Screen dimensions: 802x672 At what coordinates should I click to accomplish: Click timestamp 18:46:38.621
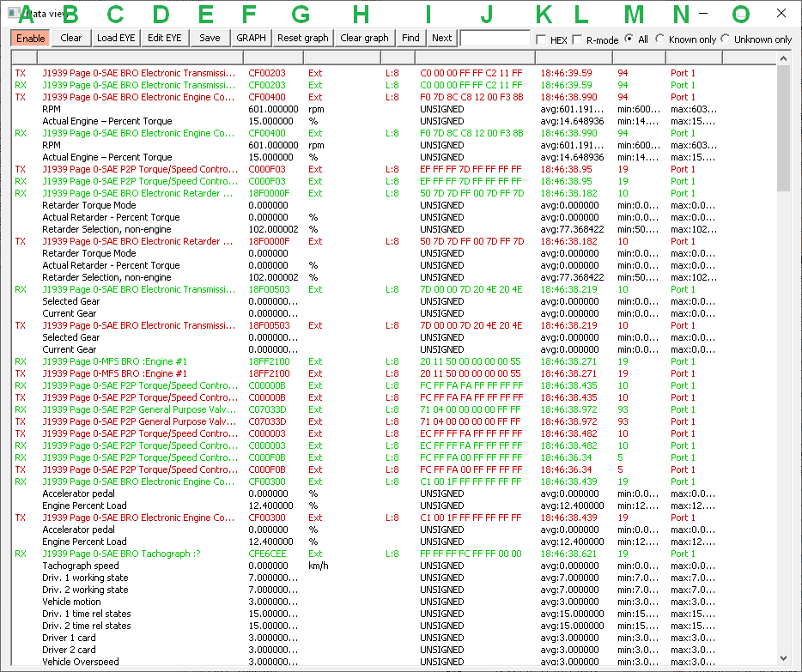[x=568, y=554]
